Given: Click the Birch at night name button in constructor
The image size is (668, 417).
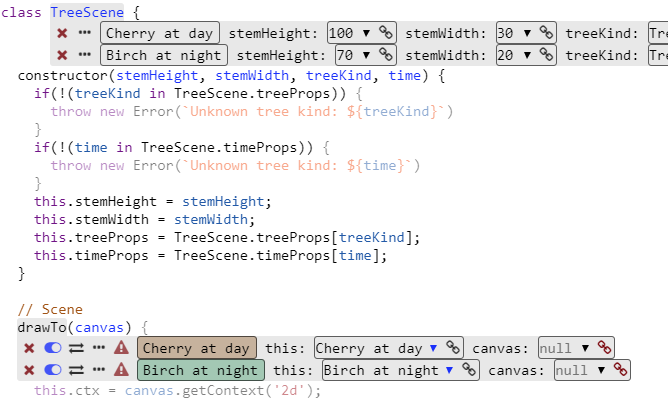Looking at the screenshot, I should click(x=164, y=55).
